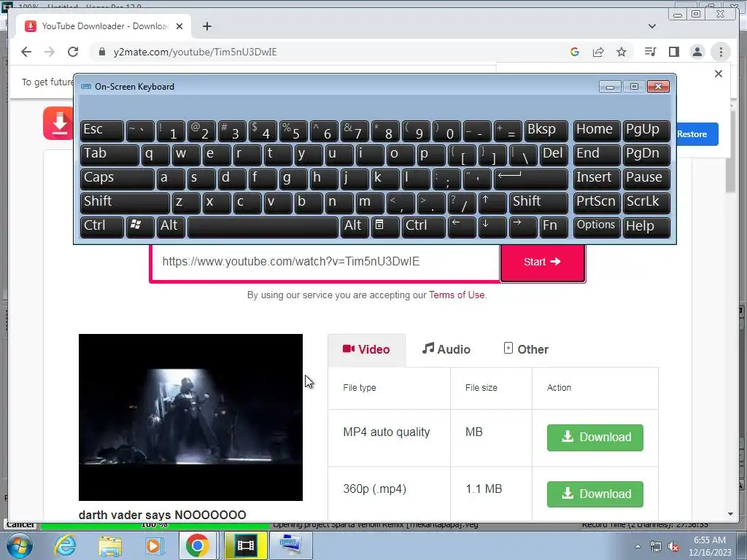Open the Terms of Use link
747x560 pixels.
pyautogui.click(x=457, y=295)
